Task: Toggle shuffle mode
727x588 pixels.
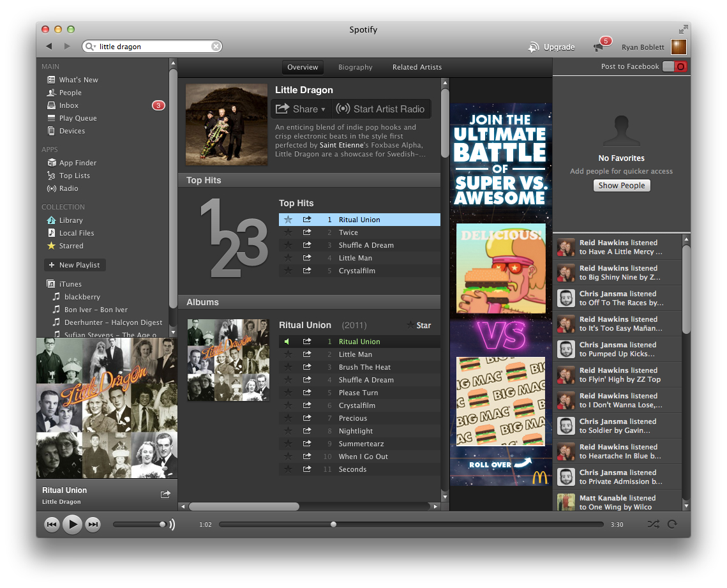Action: [x=654, y=524]
